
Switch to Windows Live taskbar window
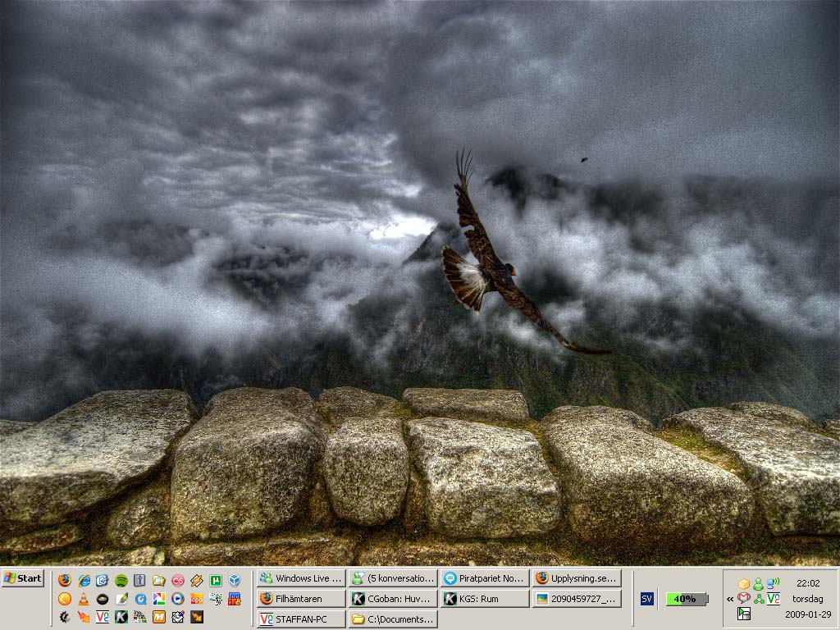point(302,578)
